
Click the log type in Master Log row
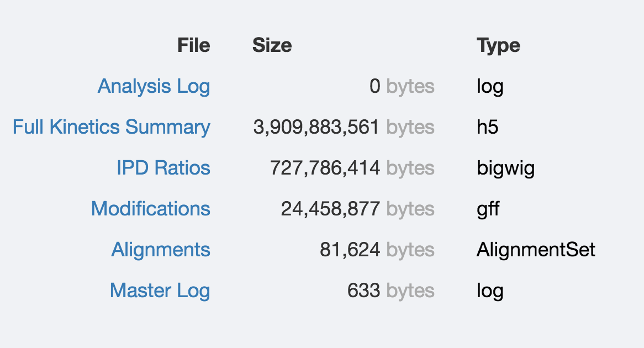point(490,291)
